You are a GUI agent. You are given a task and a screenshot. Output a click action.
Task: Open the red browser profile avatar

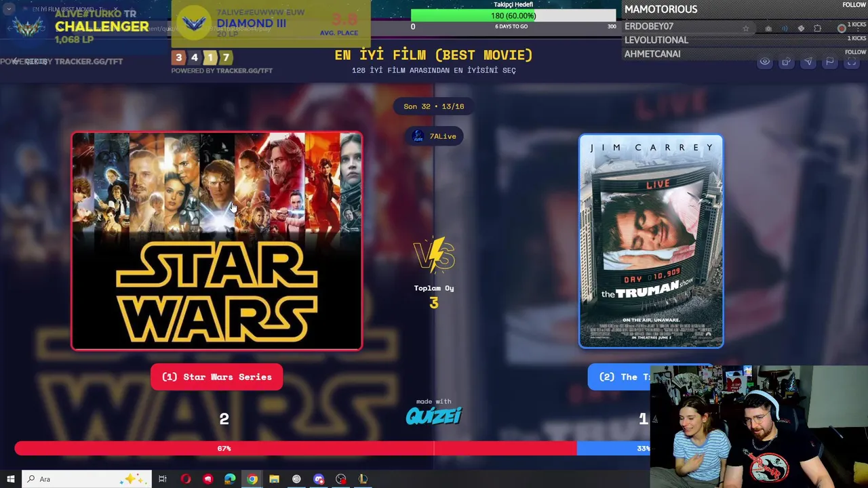pyautogui.click(x=842, y=28)
